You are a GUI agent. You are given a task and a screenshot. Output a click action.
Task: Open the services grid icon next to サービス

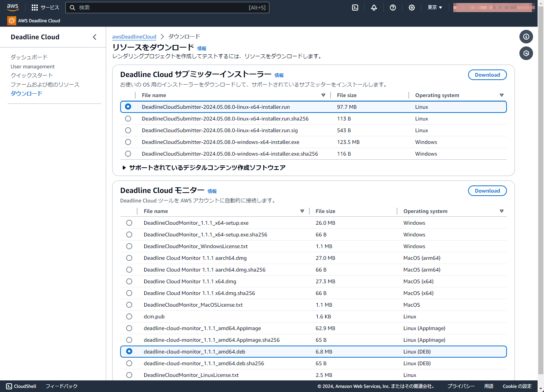coord(34,8)
